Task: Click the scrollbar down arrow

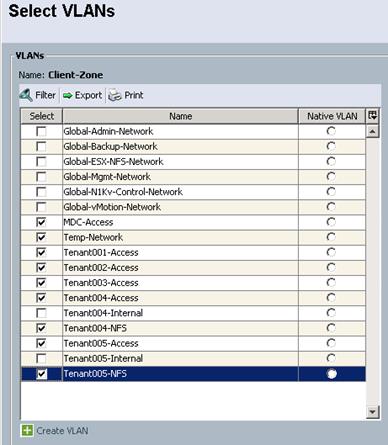Action: point(372,412)
